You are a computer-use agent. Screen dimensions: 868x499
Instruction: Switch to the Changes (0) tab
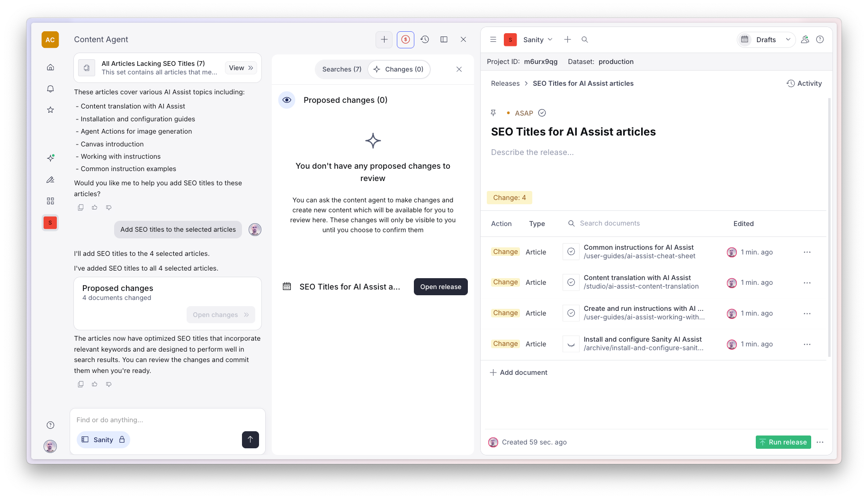[399, 69]
